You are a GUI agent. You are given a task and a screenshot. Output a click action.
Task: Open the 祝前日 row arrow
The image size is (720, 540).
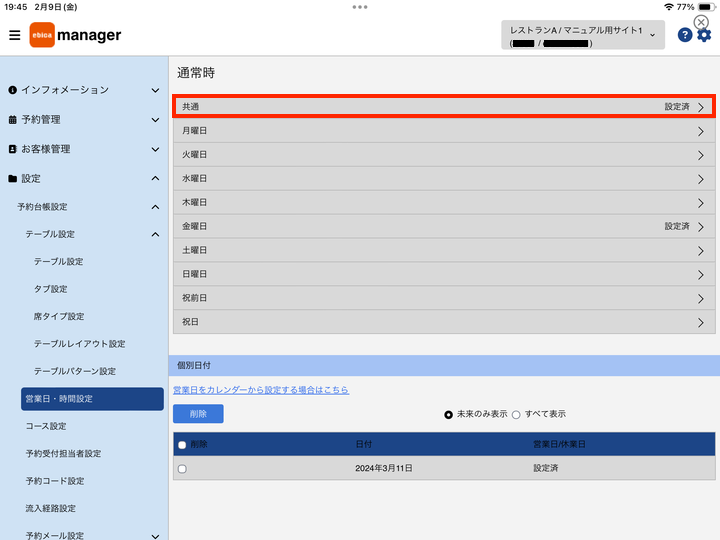[x=701, y=298]
